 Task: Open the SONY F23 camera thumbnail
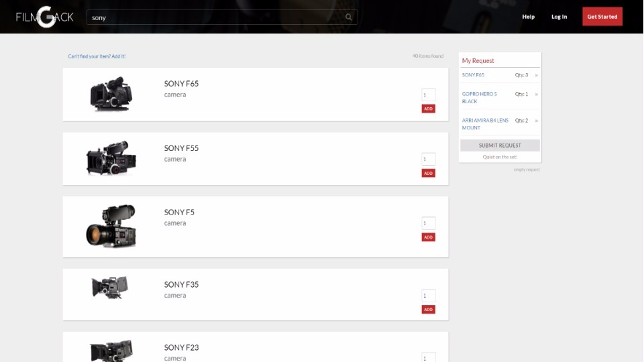[x=111, y=351]
